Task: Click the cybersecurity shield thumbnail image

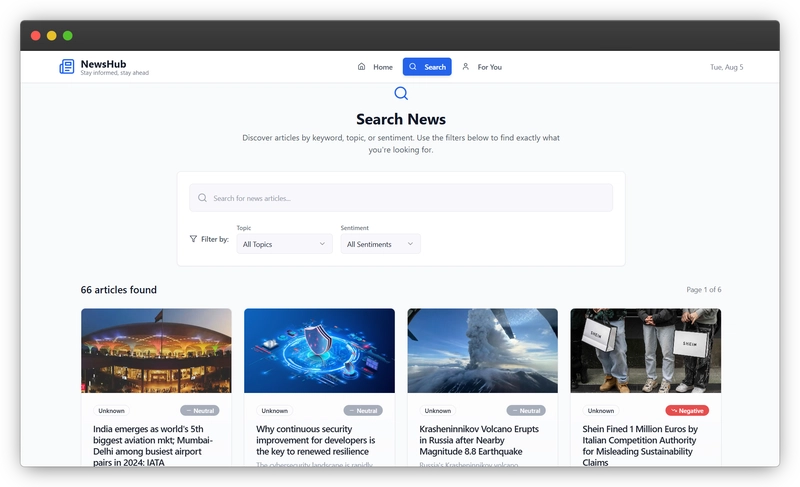Action: click(319, 350)
